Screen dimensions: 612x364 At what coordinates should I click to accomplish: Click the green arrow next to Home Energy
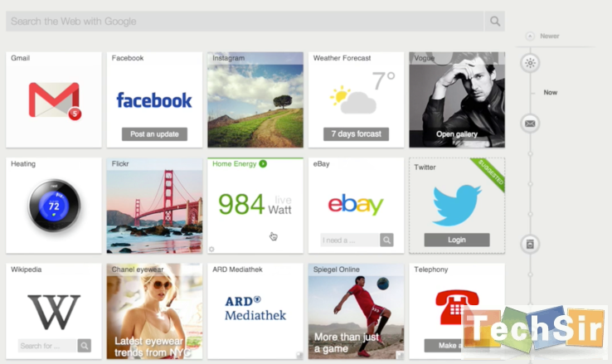tap(263, 164)
